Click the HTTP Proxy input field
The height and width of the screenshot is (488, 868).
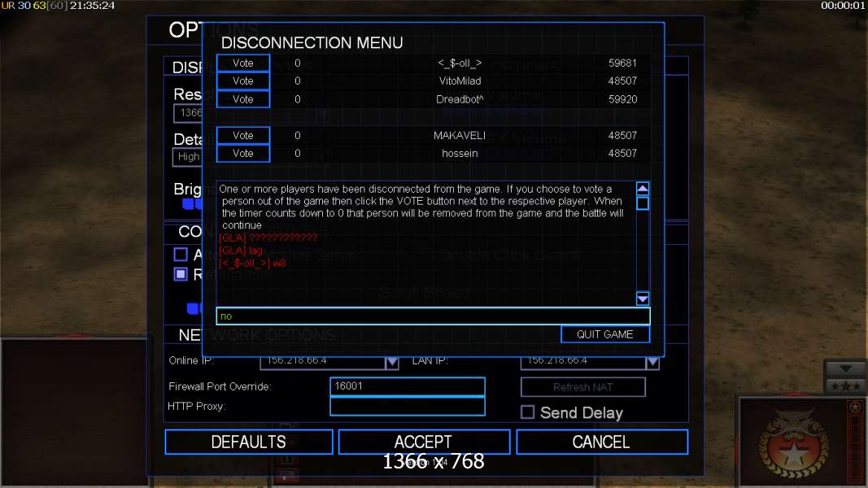(408, 406)
